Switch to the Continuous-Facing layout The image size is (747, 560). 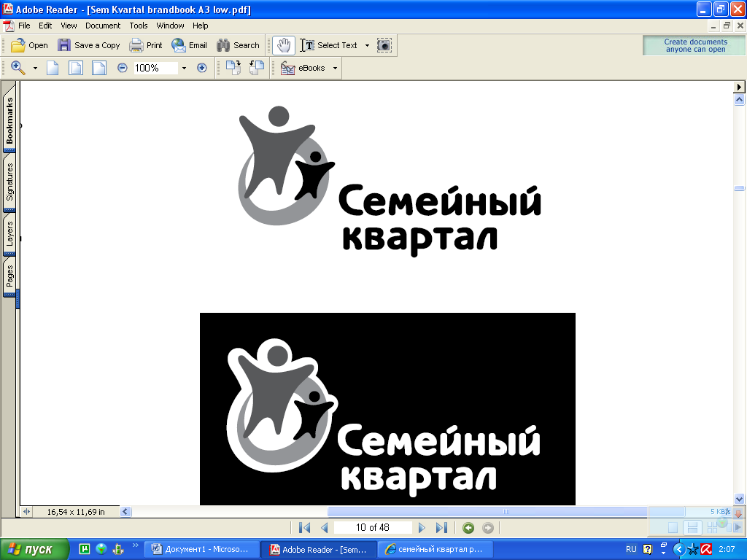pyautogui.click(x=713, y=528)
